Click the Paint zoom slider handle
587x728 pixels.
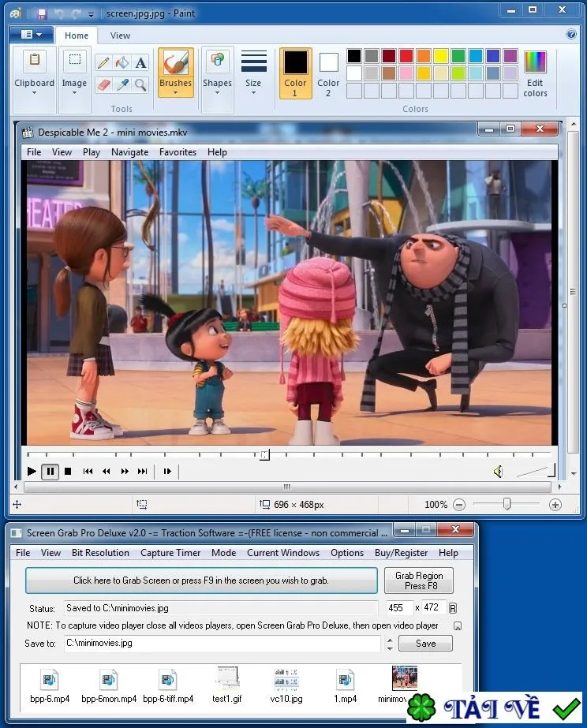tap(507, 504)
